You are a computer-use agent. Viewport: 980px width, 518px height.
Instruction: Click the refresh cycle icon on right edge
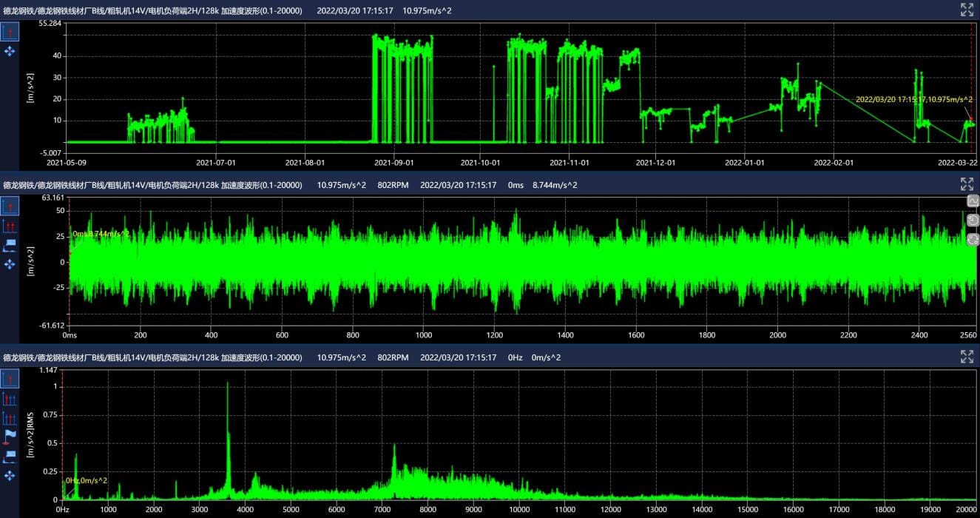tap(973, 239)
